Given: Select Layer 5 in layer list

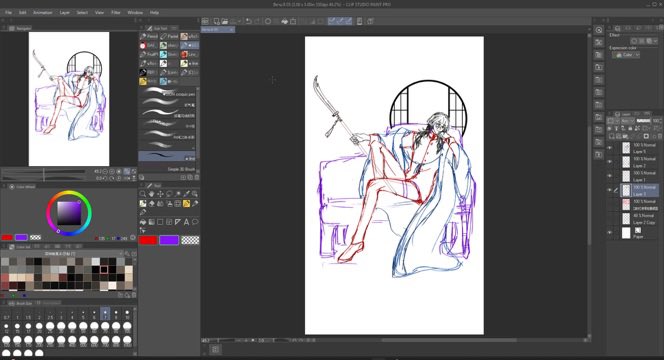Looking at the screenshot, I should 639,148.
